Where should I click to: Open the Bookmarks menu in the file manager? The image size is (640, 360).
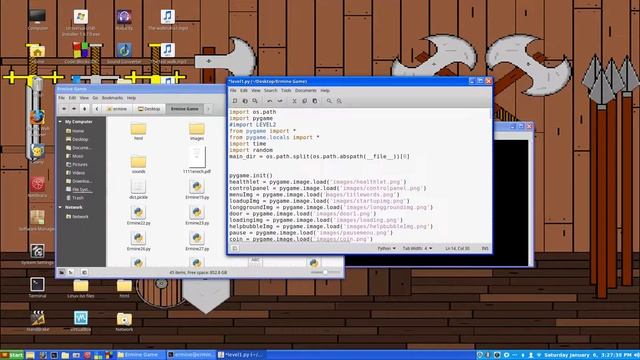[x=112, y=98]
